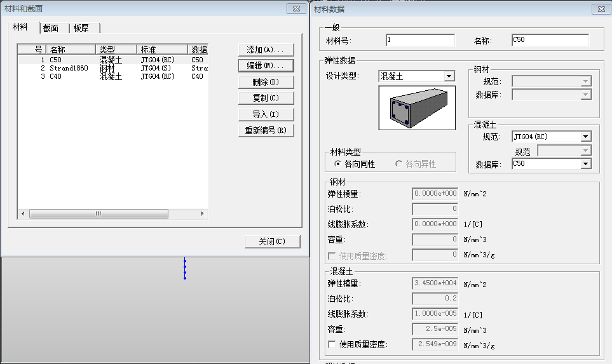Select Strand1860 row in material list

coord(69,68)
